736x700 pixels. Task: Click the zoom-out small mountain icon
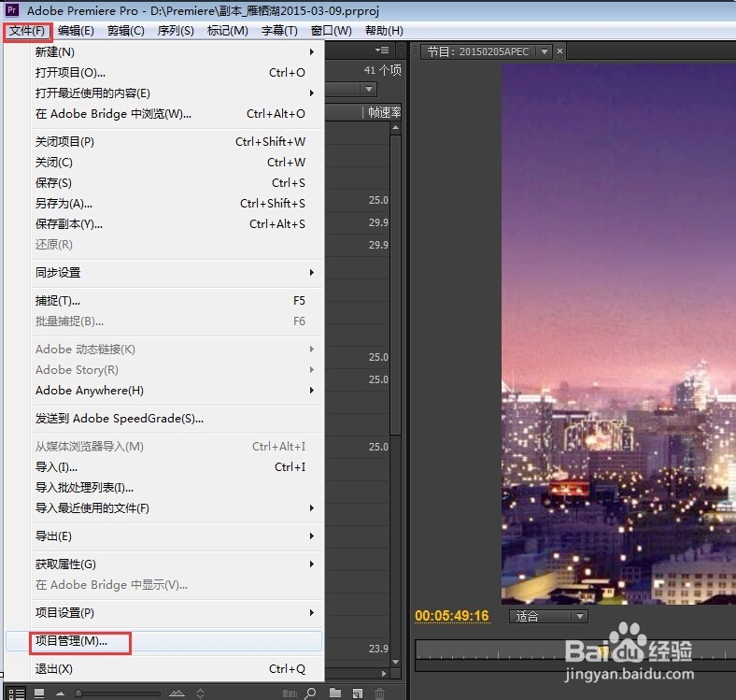point(60,693)
